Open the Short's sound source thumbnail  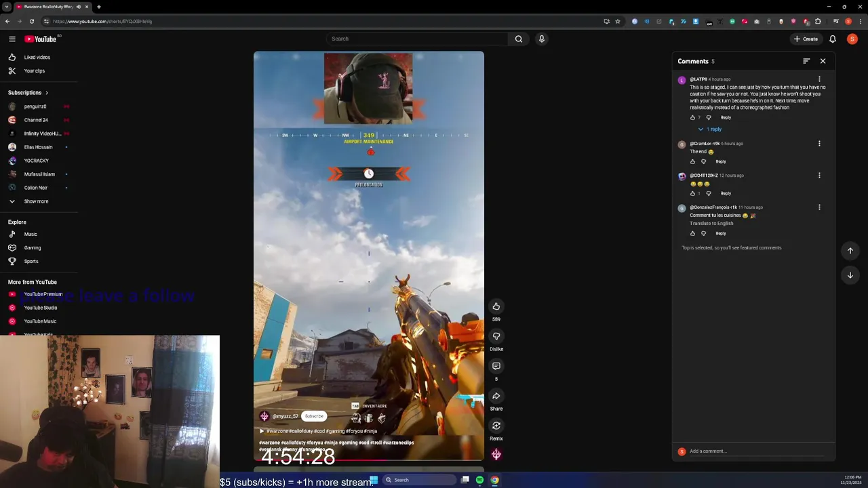(496, 455)
